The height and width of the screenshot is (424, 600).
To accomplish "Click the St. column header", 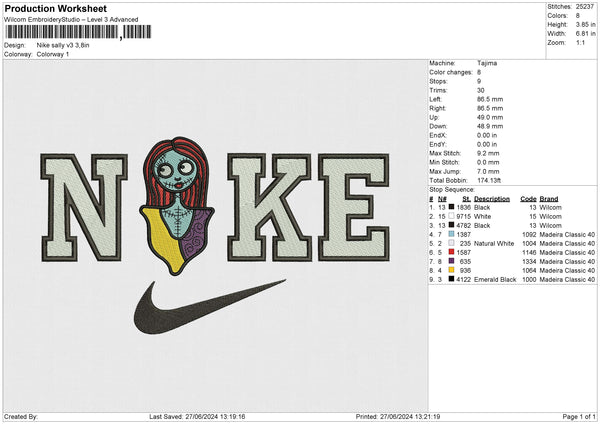I will coord(466,199).
